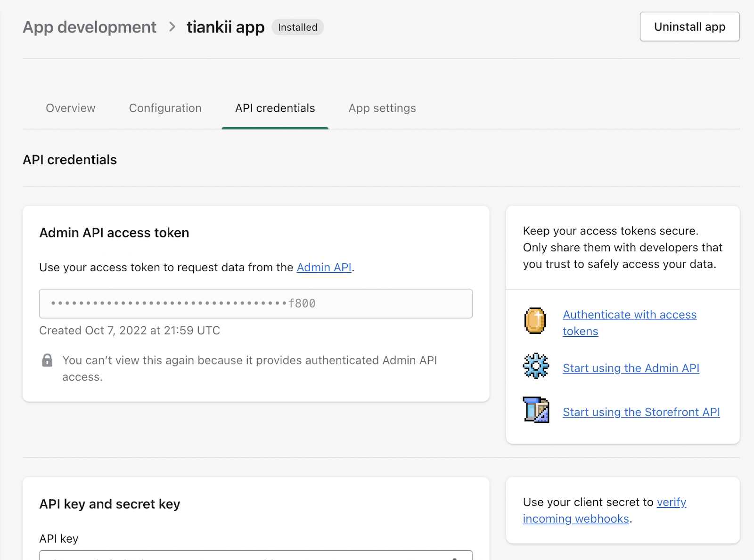The height and width of the screenshot is (560, 754).
Task: Click the 'API key' field label
Action: point(59,539)
